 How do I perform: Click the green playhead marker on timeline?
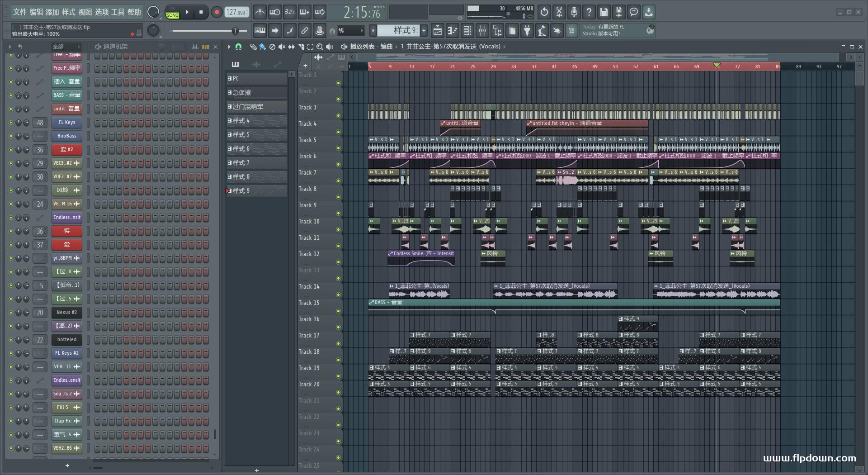pyautogui.click(x=717, y=66)
